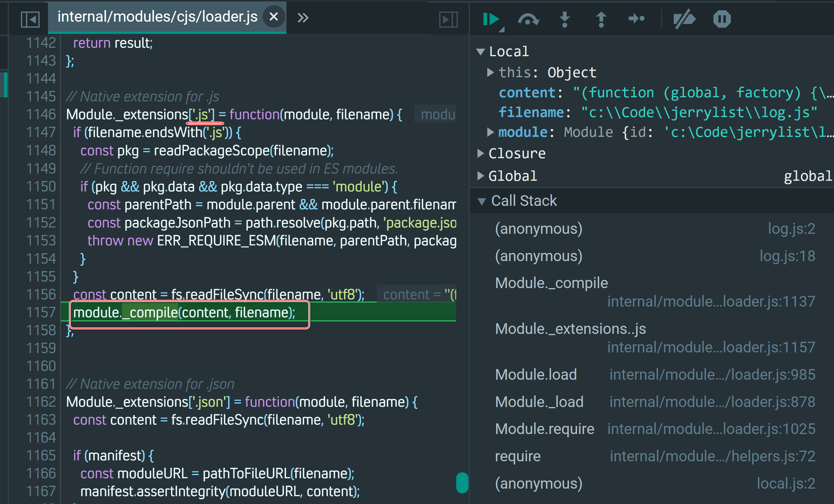
Task: Toggle breakpoint on line 1156
Action: [40, 294]
